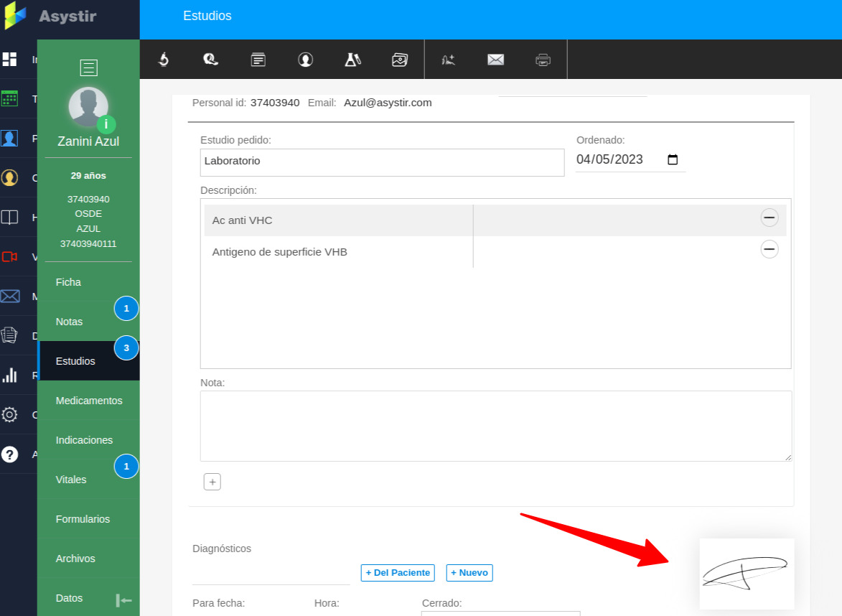This screenshot has width=842, height=616.
Task: Click inside the Nota text area
Action: coord(495,426)
